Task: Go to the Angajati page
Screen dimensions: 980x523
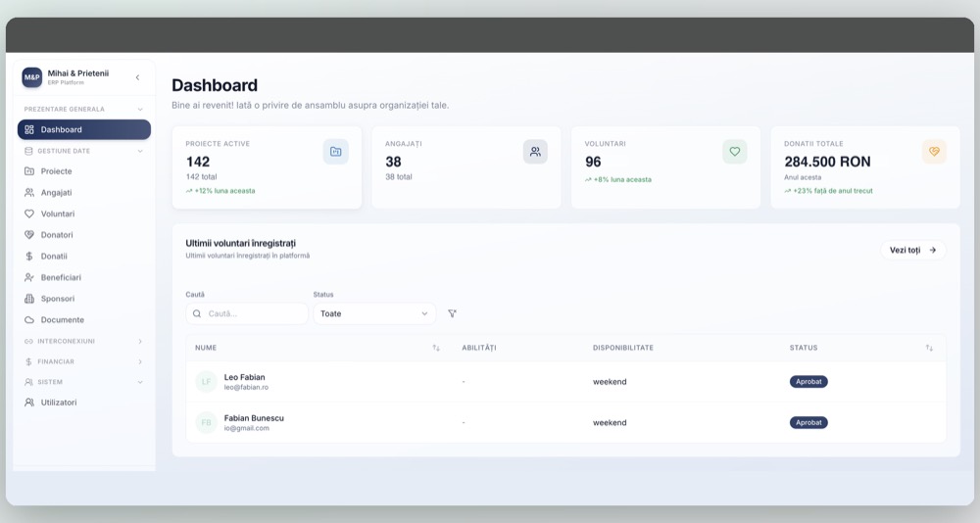Action: tap(83, 193)
